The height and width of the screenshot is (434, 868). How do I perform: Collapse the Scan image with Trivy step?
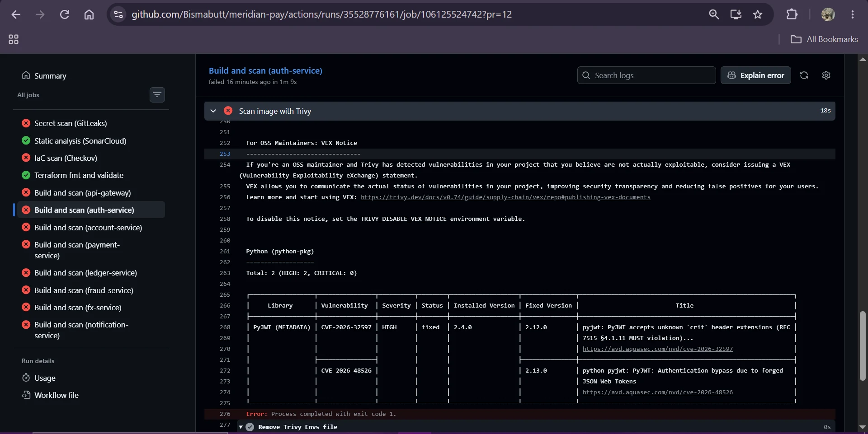pyautogui.click(x=213, y=111)
